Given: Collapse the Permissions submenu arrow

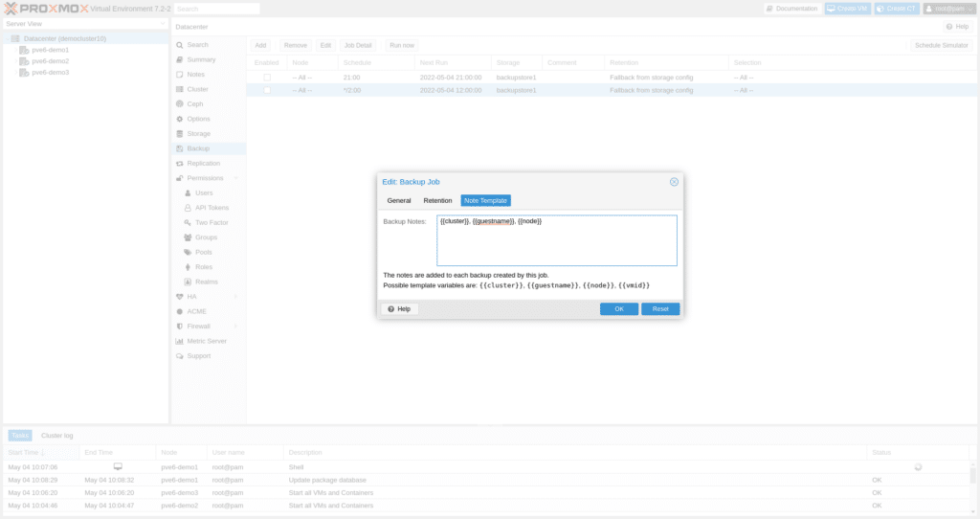Looking at the screenshot, I should coord(236,178).
